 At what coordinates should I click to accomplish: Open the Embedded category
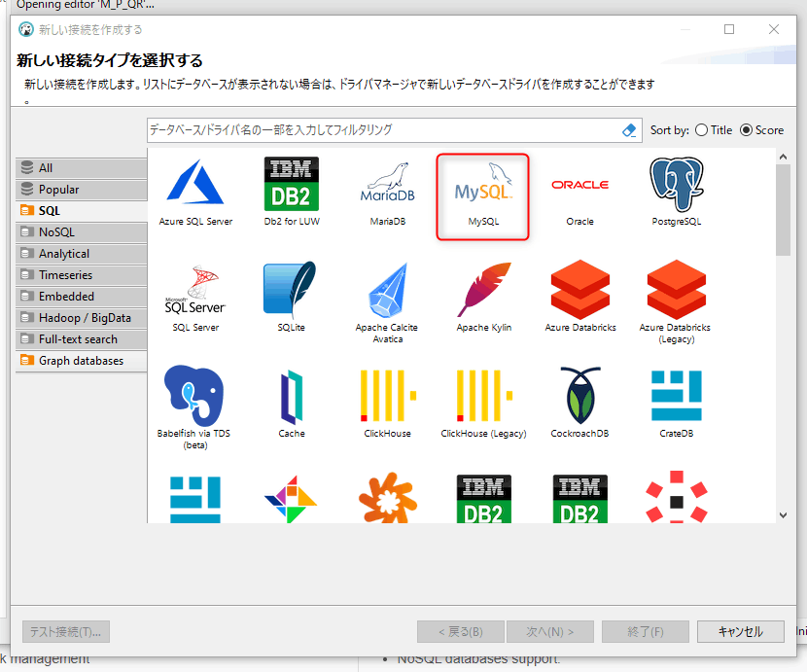tap(82, 297)
